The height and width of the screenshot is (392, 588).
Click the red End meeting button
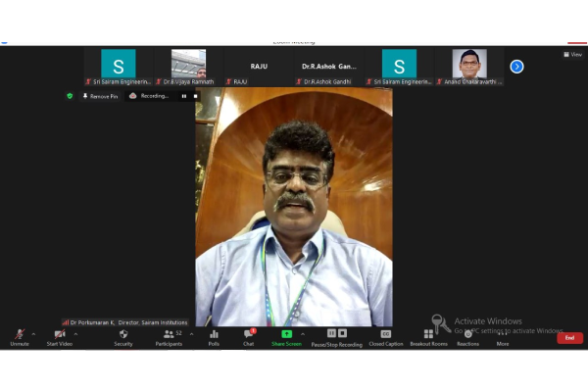pos(569,337)
